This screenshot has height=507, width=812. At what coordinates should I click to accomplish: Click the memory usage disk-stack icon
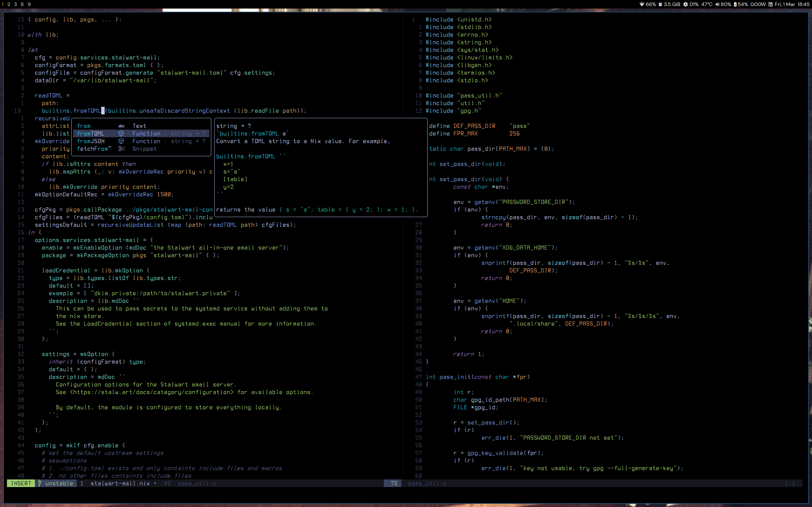660,4
